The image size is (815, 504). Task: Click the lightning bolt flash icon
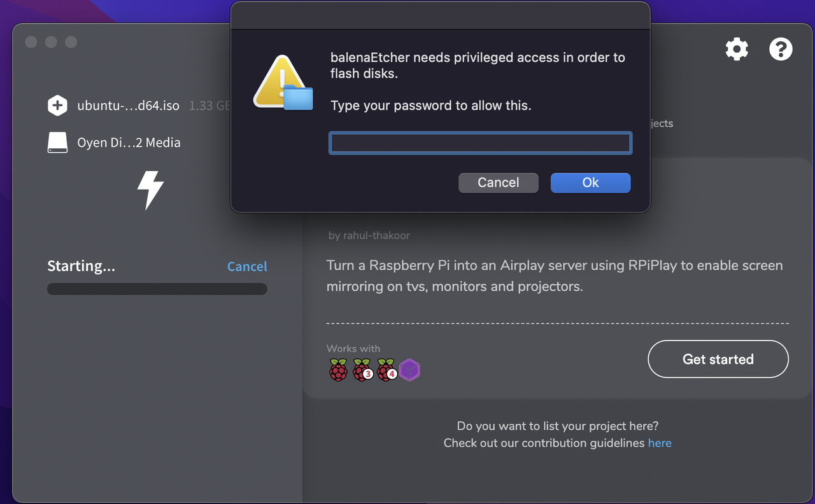[x=150, y=190]
